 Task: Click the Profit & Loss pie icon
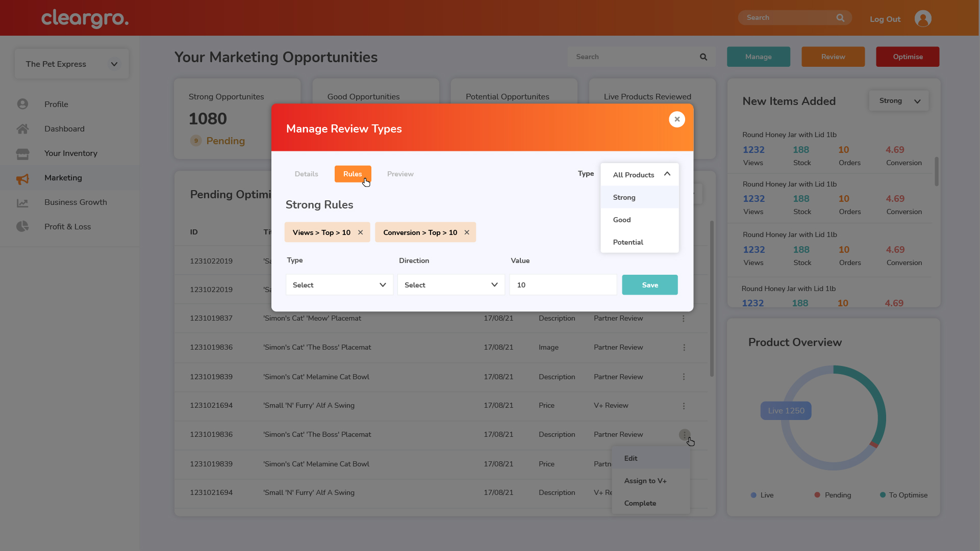click(x=22, y=227)
